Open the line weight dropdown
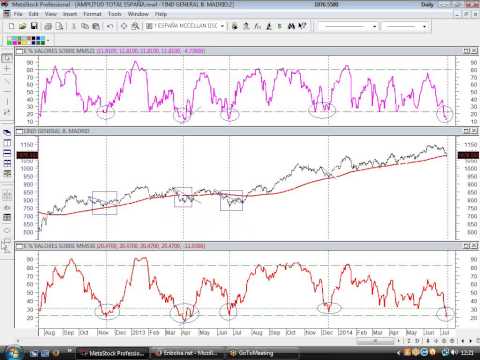The image size is (480, 360). tap(424, 26)
